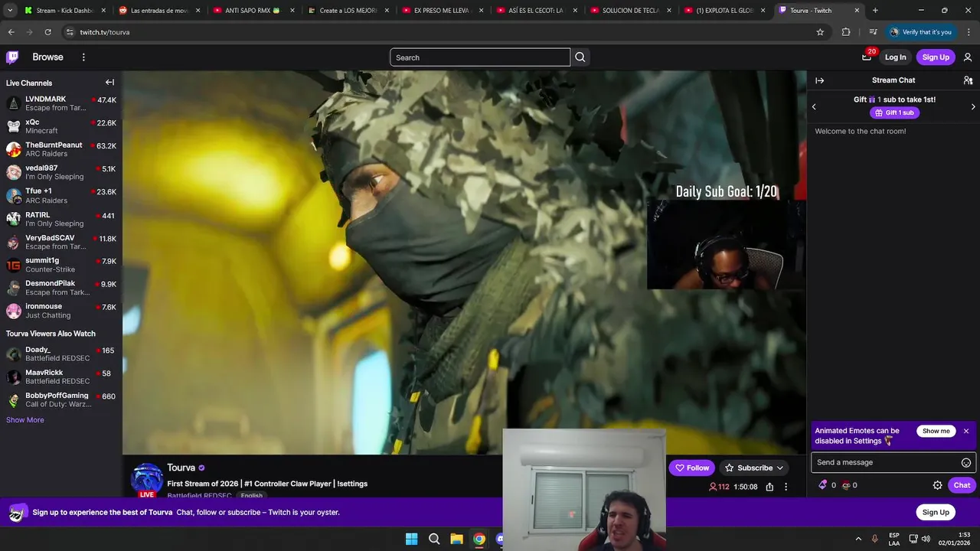The image size is (980, 551).
Task: Open the stream more-options dots icon
Action: click(x=786, y=487)
